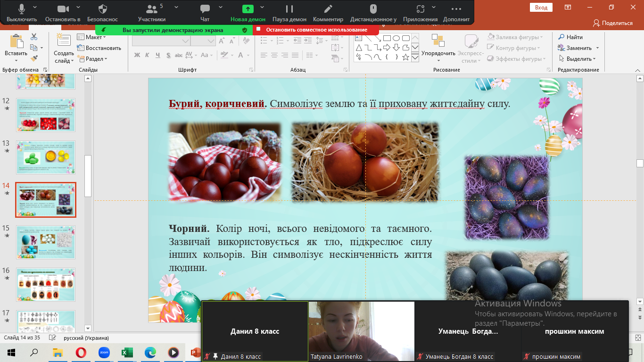Toggle align text right
This screenshot has width=644, height=362.
[285, 55]
